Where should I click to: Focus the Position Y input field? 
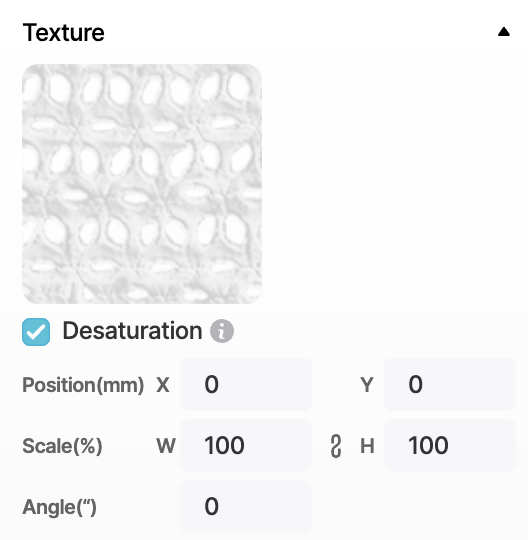[450, 384]
